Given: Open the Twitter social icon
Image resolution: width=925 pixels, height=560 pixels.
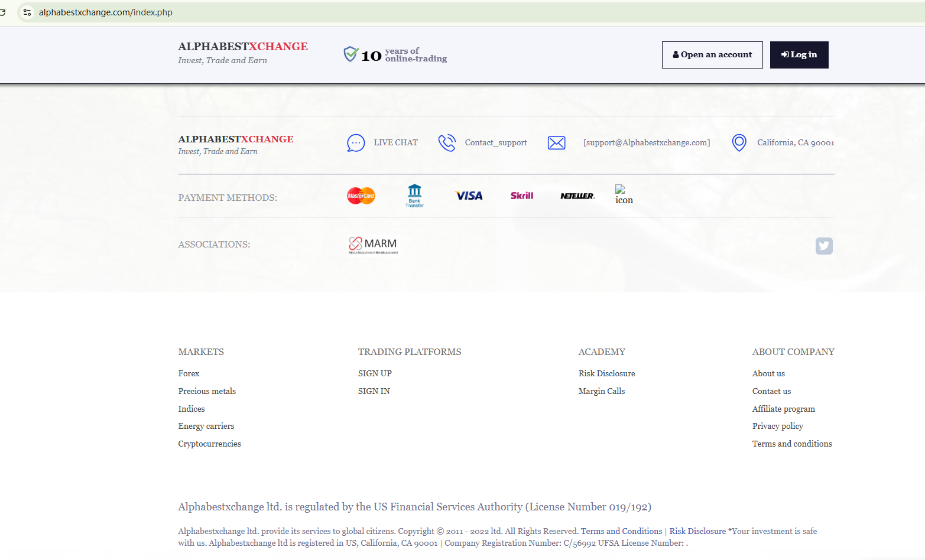Looking at the screenshot, I should click(x=824, y=246).
